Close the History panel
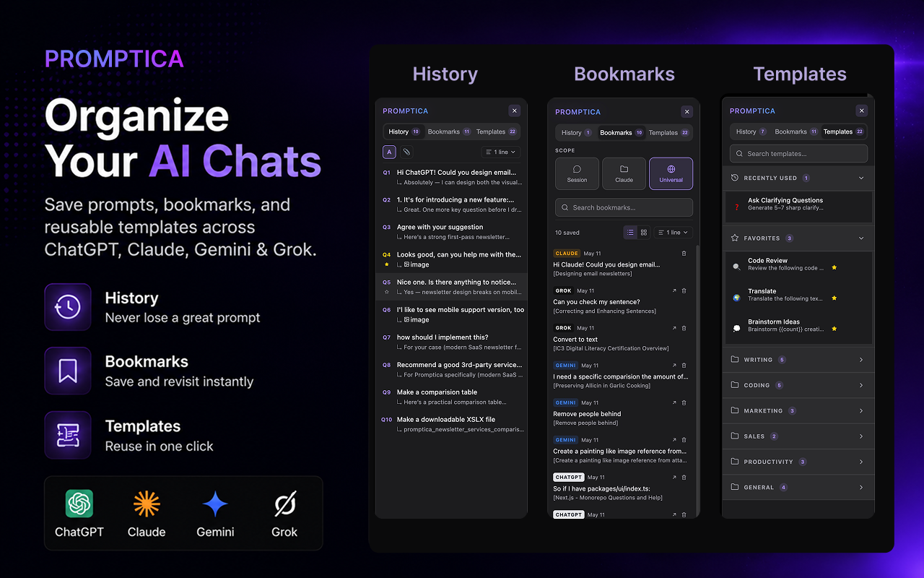The height and width of the screenshot is (578, 924). click(514, 111)
